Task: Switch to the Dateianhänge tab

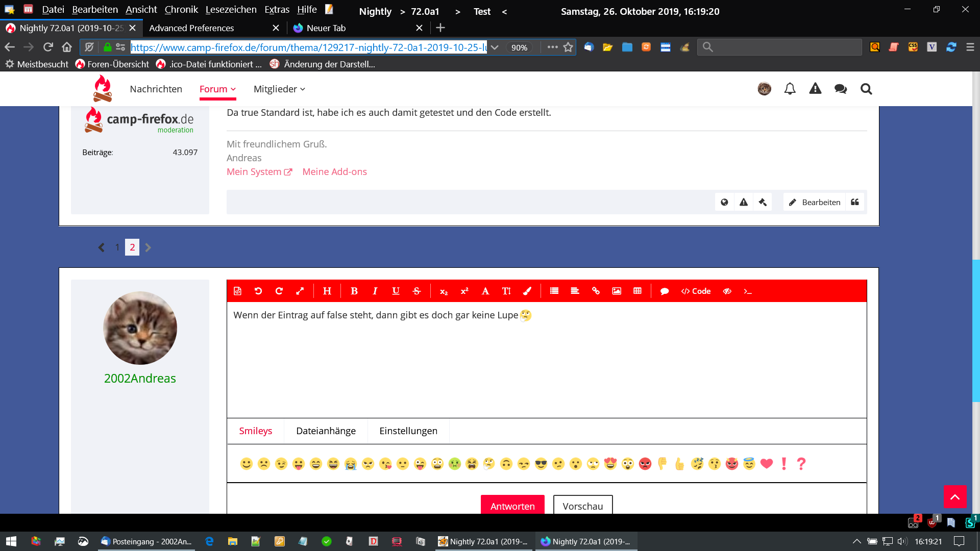Action: 326,431
